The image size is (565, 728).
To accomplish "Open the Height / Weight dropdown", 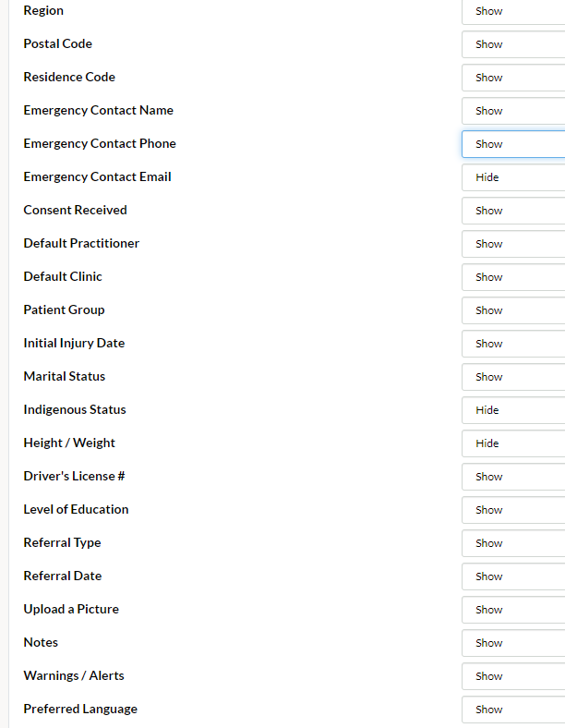I will coord(513,443).
